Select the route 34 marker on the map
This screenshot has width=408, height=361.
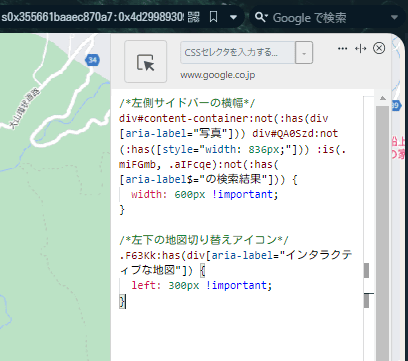92,60
